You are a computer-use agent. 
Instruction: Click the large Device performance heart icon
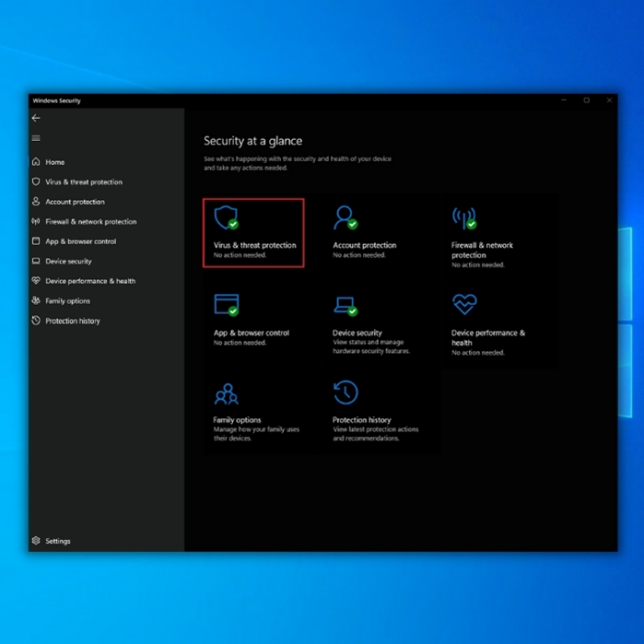pos(464,304)
